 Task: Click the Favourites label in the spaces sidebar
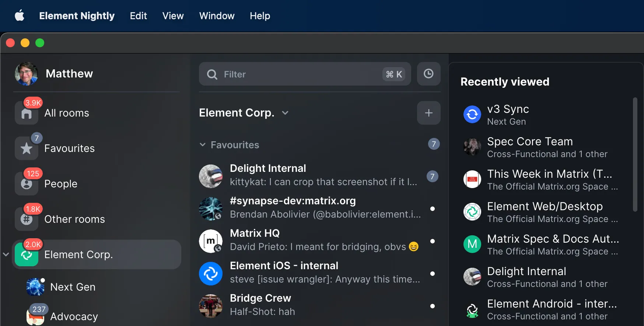[x=70, y=148]
